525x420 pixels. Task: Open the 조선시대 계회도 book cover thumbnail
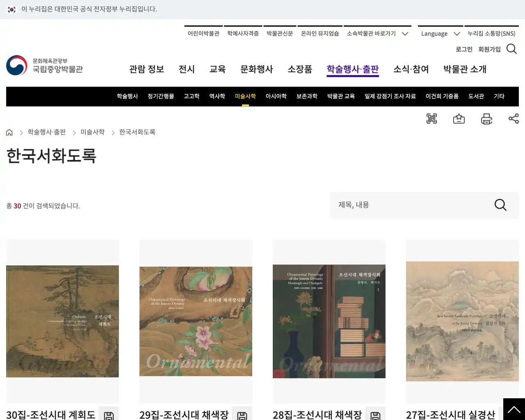tap(62, 321)
